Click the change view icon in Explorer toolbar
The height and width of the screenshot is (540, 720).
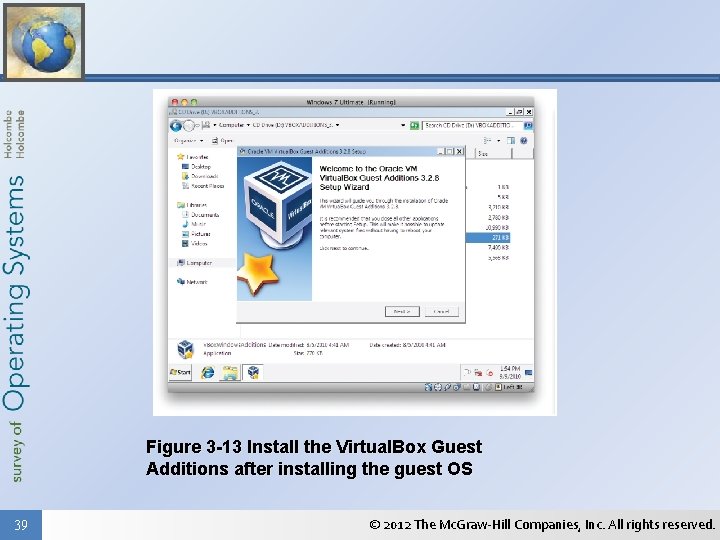tap(488, 141)
